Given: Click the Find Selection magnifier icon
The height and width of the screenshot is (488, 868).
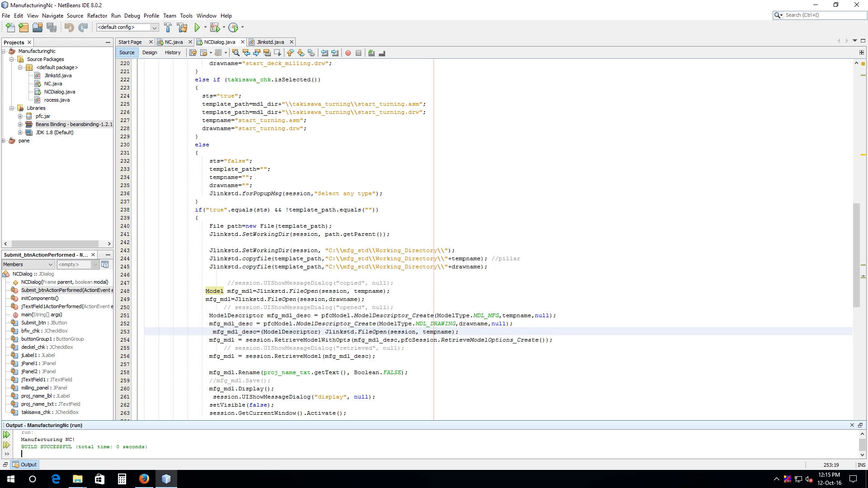Looking at the screenshot, I should (x=236, y=53).
